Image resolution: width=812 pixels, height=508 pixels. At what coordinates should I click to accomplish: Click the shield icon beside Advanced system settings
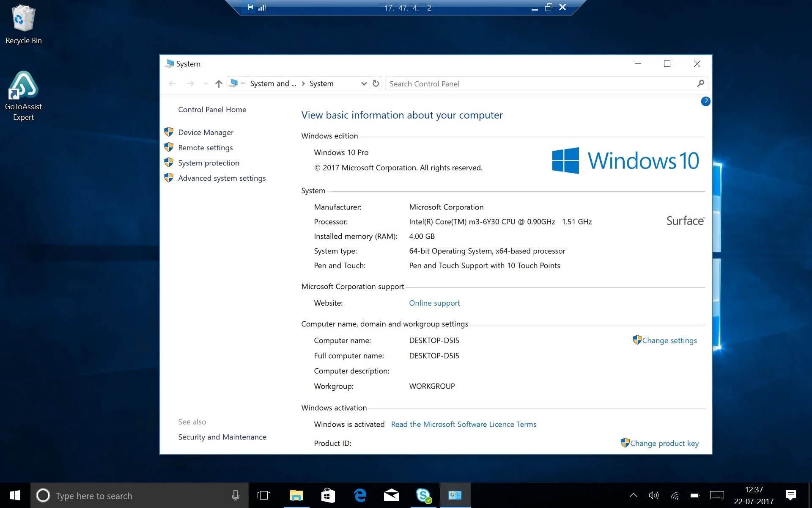pos(169,178)
